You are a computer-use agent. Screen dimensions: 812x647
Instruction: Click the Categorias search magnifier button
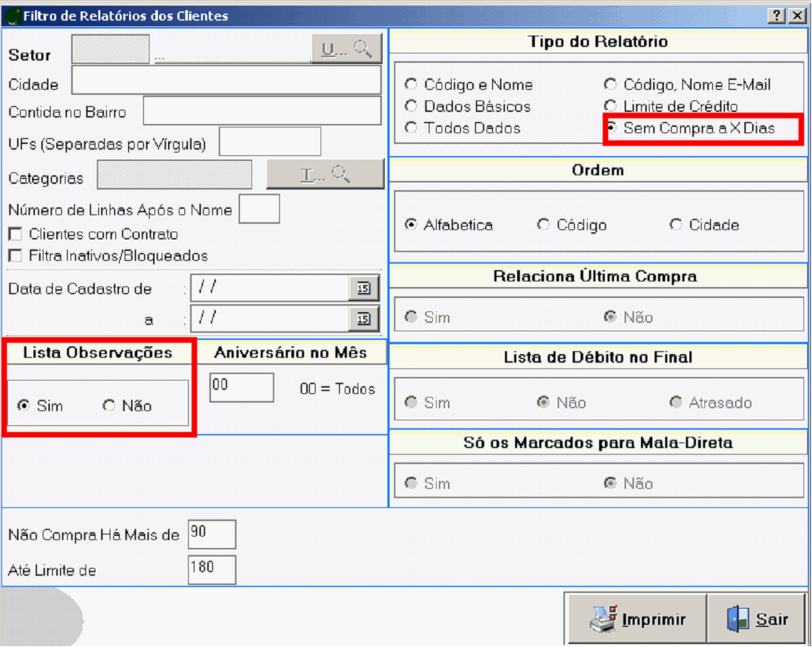325,175
